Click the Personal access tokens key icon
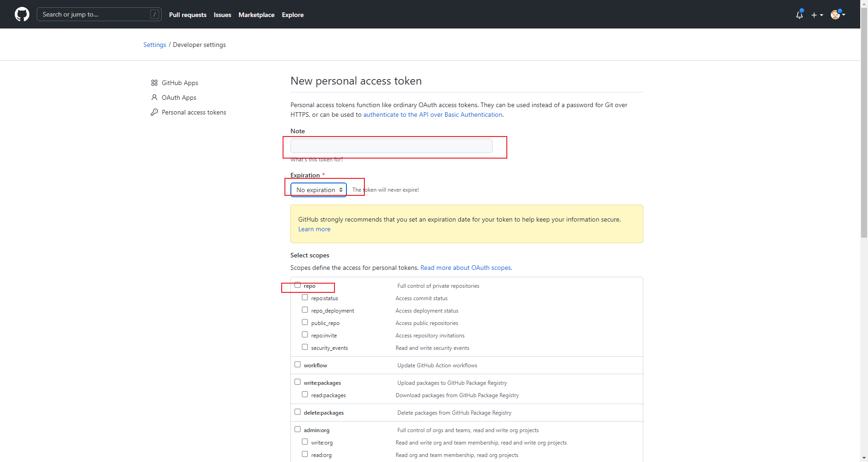This screenshot has height=462, width=868. coord(154,112)
